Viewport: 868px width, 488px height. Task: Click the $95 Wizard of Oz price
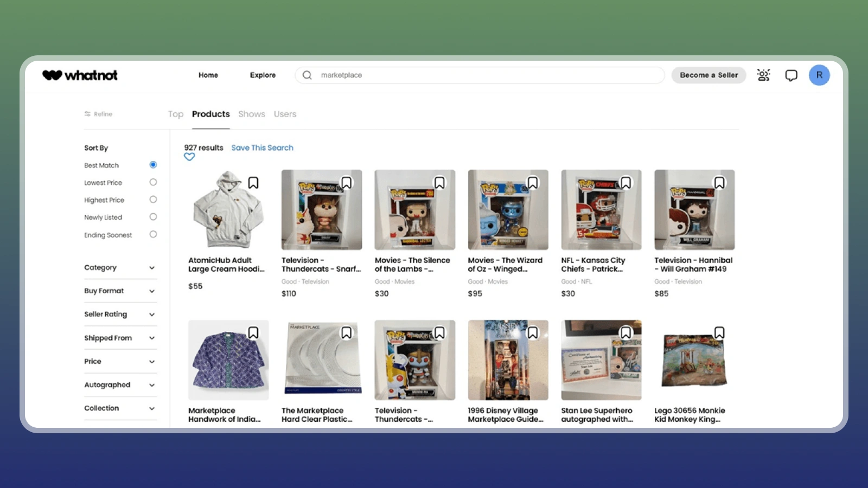pyautogui.click(x=475, y=293)
